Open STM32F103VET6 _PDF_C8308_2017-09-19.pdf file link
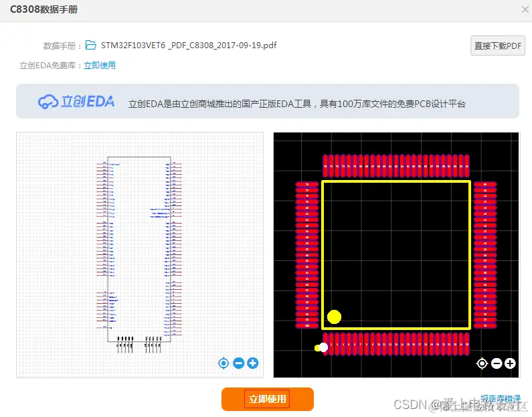The height and width of the screenshot is (417, 532). pos(189,45)
